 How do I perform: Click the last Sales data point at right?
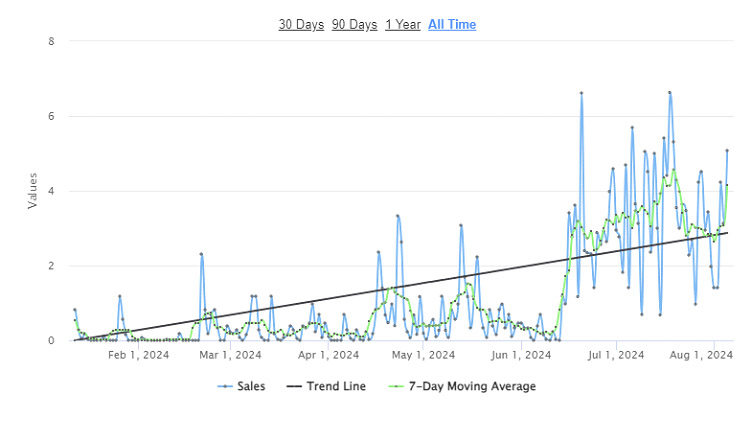(727, 151)
